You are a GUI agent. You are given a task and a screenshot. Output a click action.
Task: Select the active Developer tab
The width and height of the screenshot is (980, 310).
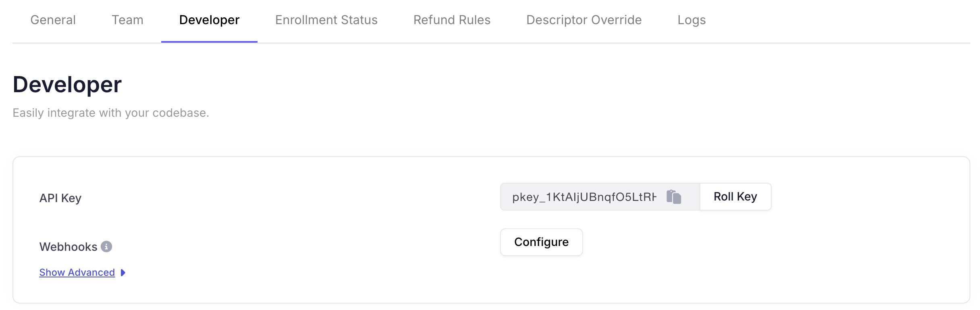click(x=209, y=20)
